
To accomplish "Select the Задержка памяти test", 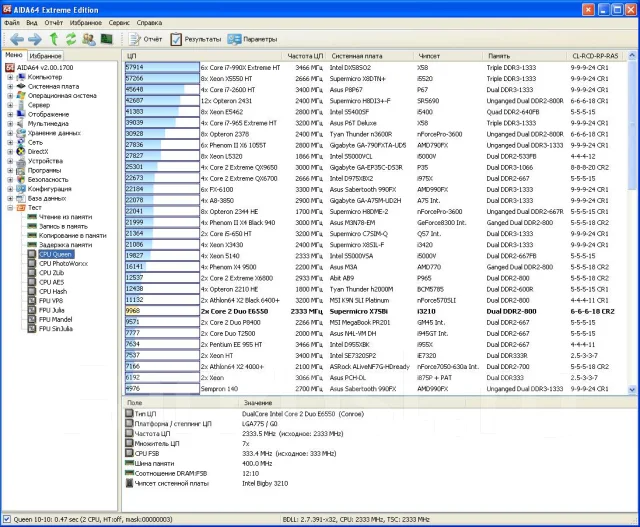I will pyautogui.click(x=65, y=245).
